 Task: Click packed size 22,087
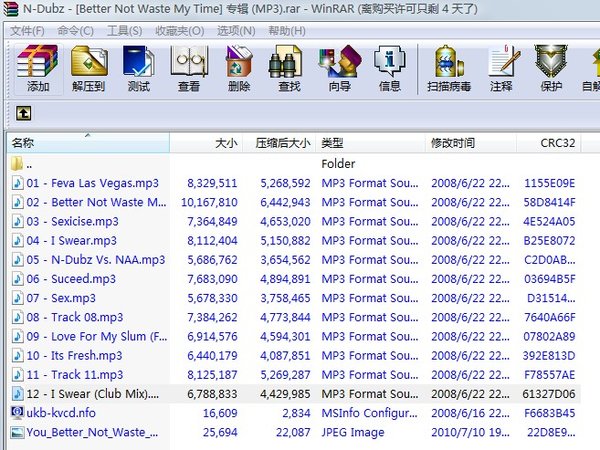(x=293, y=432)
